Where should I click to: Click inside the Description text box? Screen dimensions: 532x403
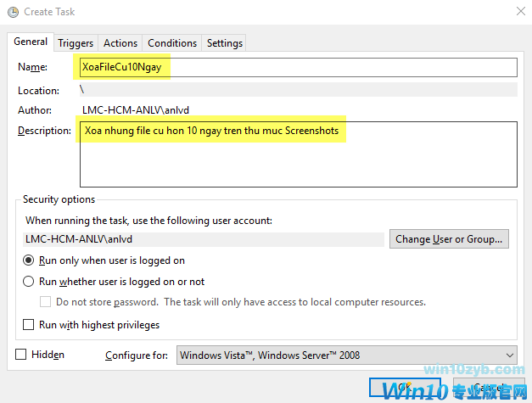298,154
